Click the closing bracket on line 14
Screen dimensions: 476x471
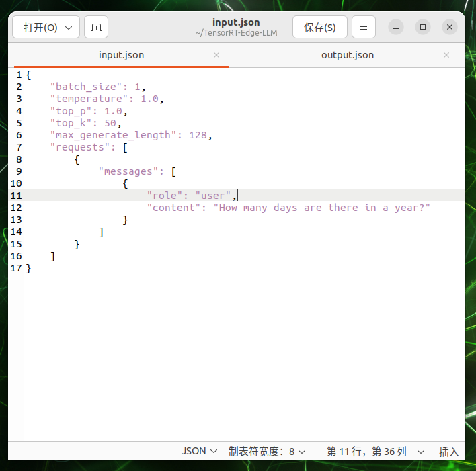click(101, 232)
